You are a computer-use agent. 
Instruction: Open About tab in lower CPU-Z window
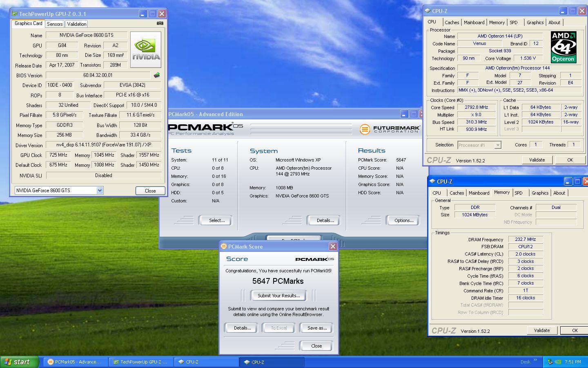[559, 193]
